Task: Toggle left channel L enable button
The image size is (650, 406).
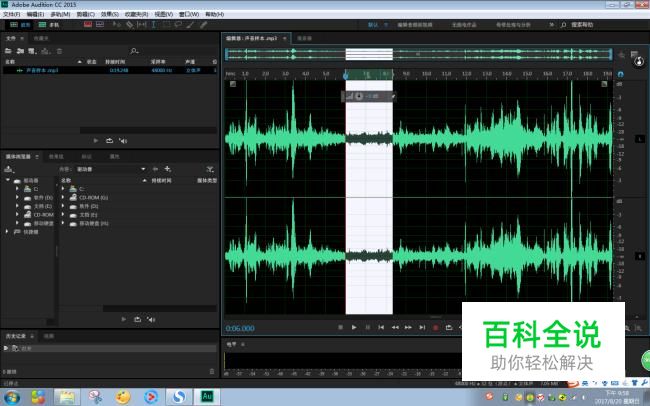Action: [x=640, y=139]
